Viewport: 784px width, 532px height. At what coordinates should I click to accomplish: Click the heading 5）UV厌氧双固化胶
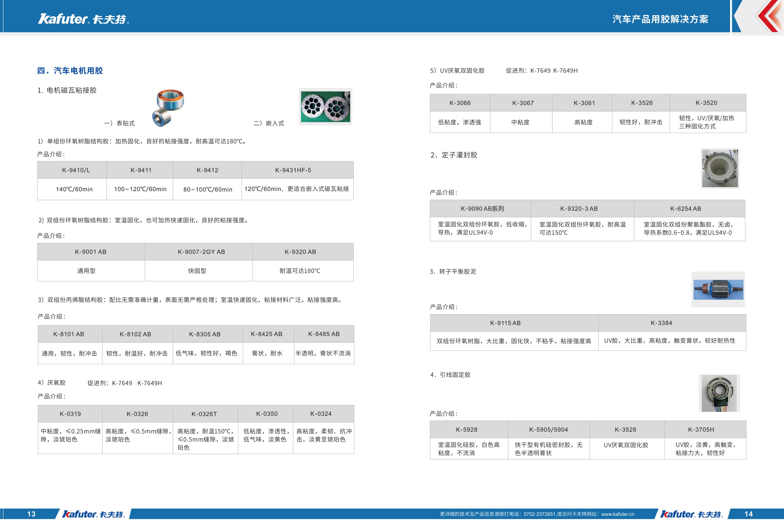pos(457,71)
